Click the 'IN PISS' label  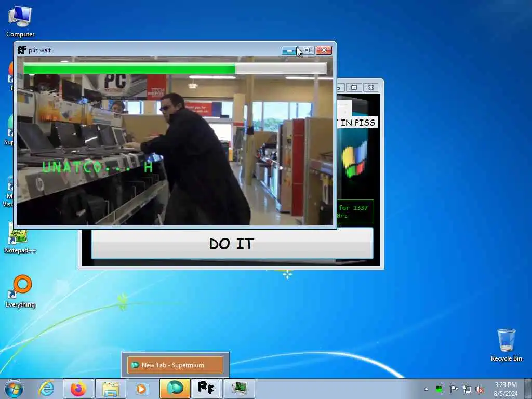point(357,123)
